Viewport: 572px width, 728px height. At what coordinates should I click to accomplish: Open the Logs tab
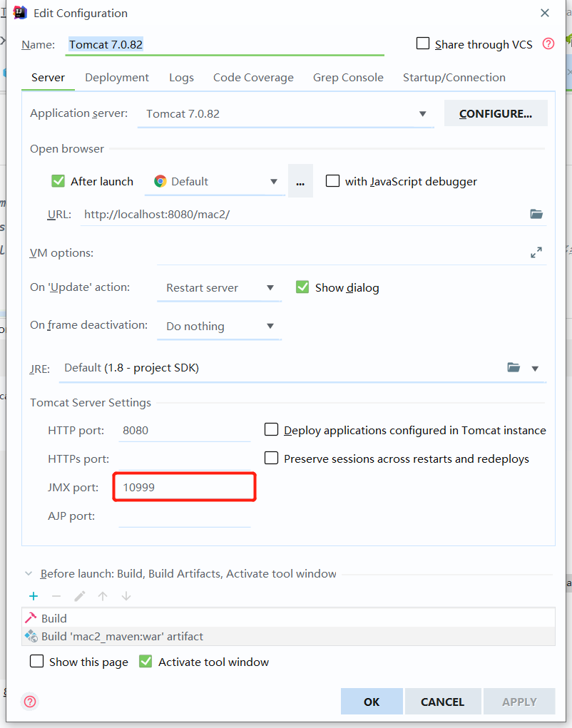click(x=182, y=78)
